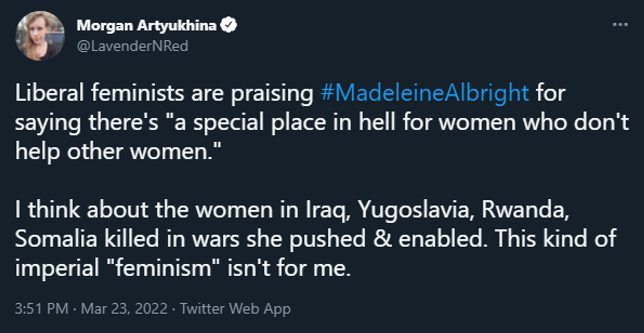644x333 pixels.
Task: Click the line starting 'Somalia killed in wars'
Action: 316,239
